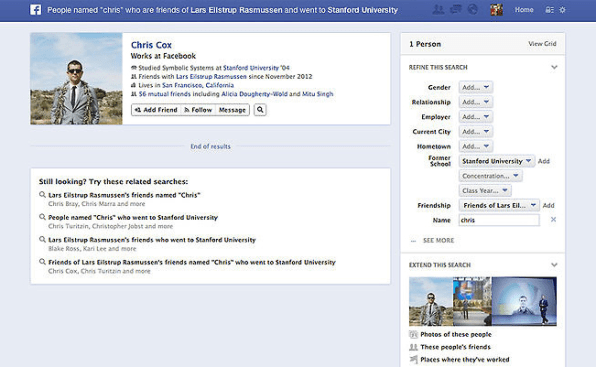Open the settings gear icon
This screenshot has width=596, height=367.
[x=563, y=10]
